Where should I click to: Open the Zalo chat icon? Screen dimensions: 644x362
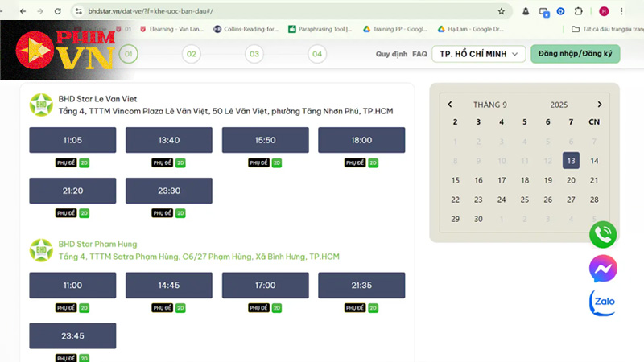point(603,302)
